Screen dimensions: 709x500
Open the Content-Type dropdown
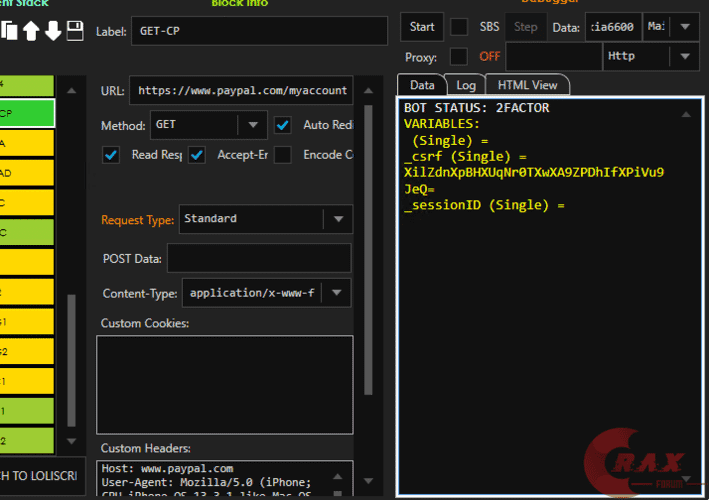point(338,293)
